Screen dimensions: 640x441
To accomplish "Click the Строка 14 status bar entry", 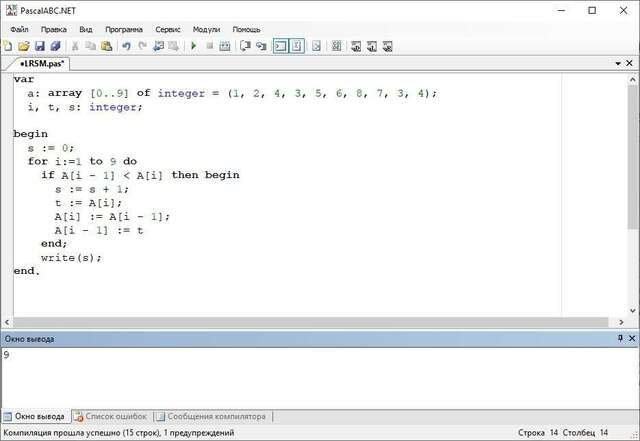I will 538,432.
